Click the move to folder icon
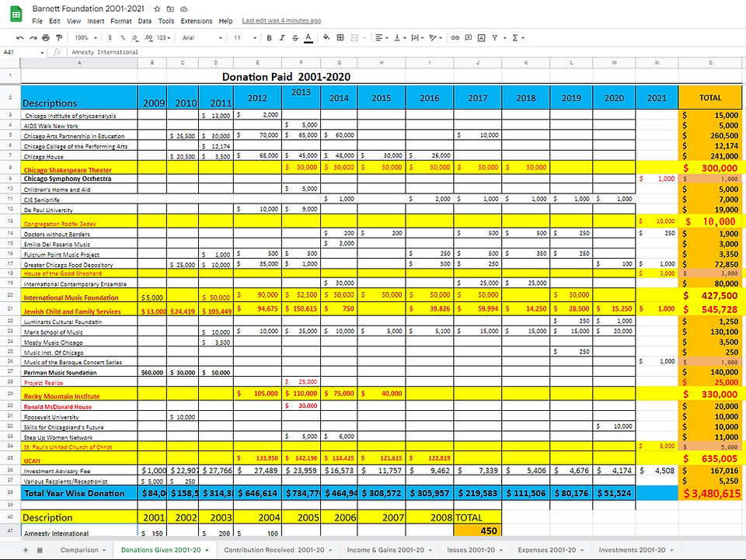This screenshot has width=746, height=560. 170,9
